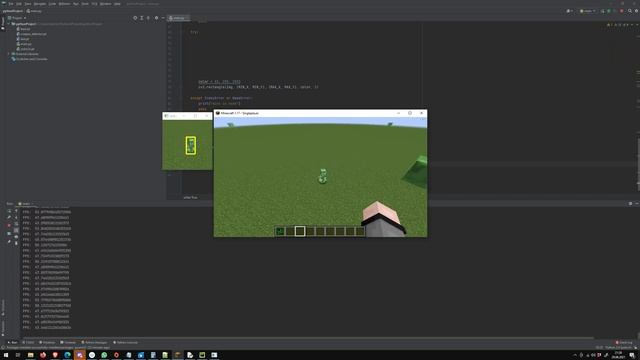Open the View menu
This screenshot has width=640, height=360.
tap(28, 4)
